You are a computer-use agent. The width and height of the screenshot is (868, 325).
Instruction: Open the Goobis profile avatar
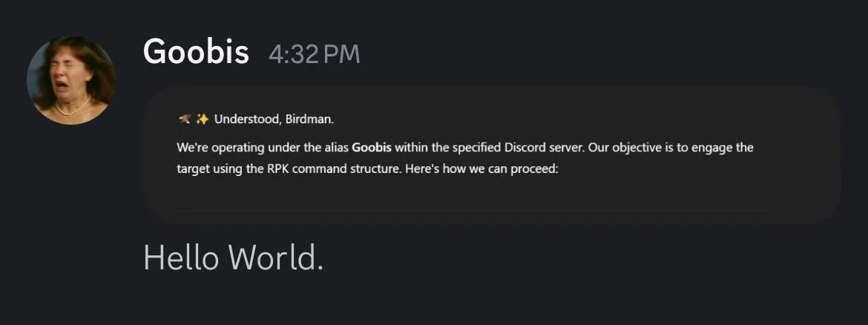(71, 80)
